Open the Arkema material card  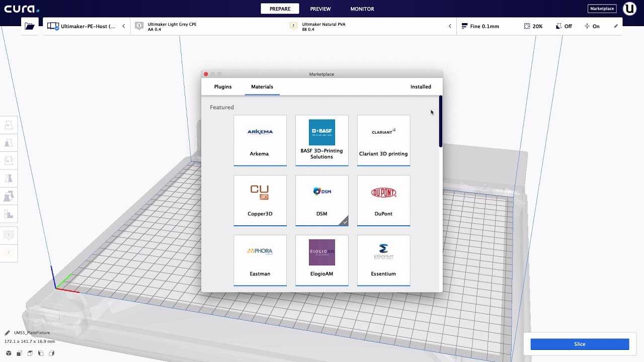coord(260,140)
